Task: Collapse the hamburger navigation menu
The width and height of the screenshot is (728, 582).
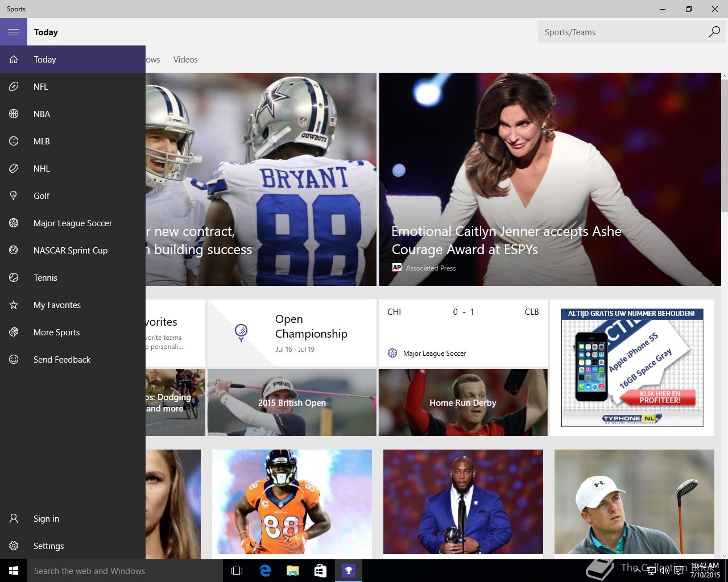Action: tap(14, 32)
